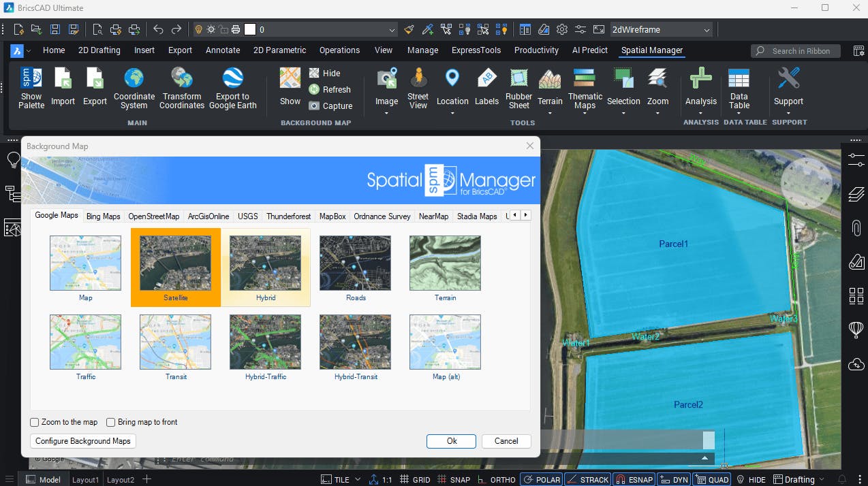Toggle ORTHO mode in status bar
The height and width of the screenshot is (486, 868).
496,479
